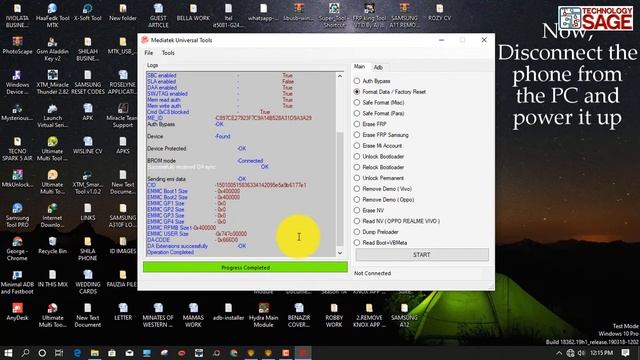The width and height of the screenshot is (640, 360).
Task: Switch to the Main tab
Action: coord(359,67)
